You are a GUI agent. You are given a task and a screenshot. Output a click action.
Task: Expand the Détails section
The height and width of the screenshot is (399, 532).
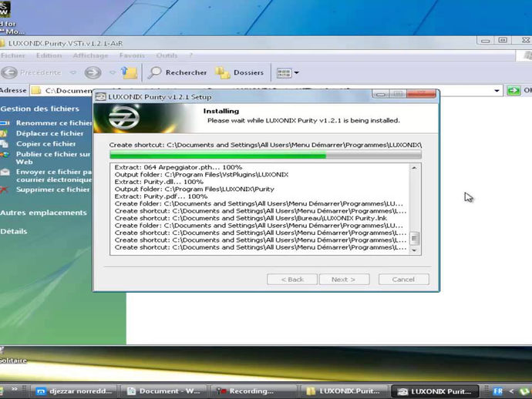14,232
